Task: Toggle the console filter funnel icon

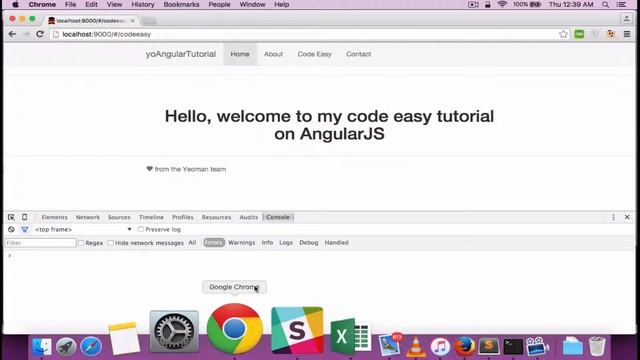Action: click(24, 229)
